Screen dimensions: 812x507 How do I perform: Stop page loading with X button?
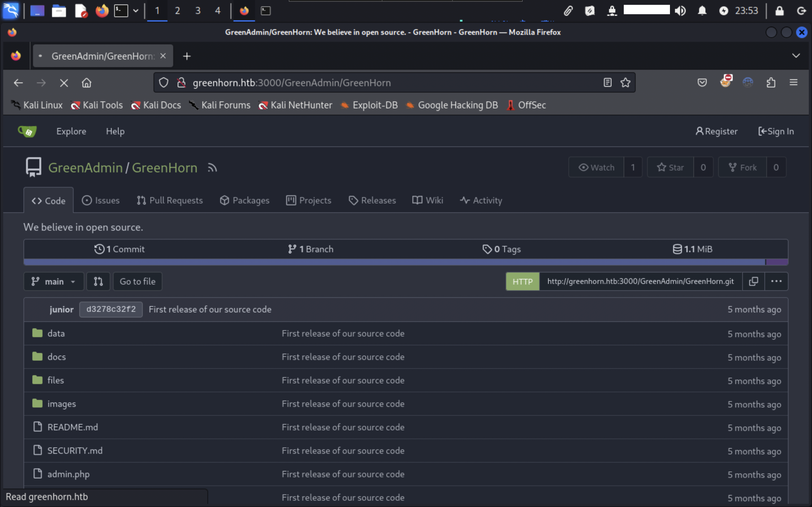pyautogui.click(x=64, y=83)
